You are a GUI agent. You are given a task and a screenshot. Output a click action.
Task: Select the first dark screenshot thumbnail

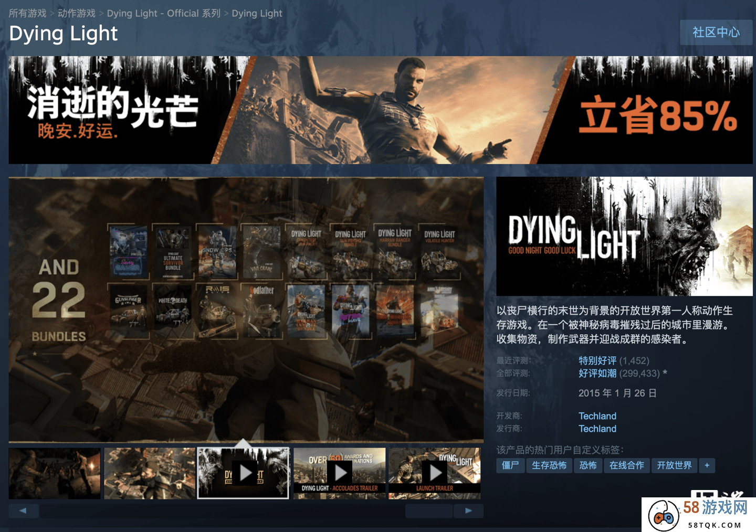click(55, 473)
